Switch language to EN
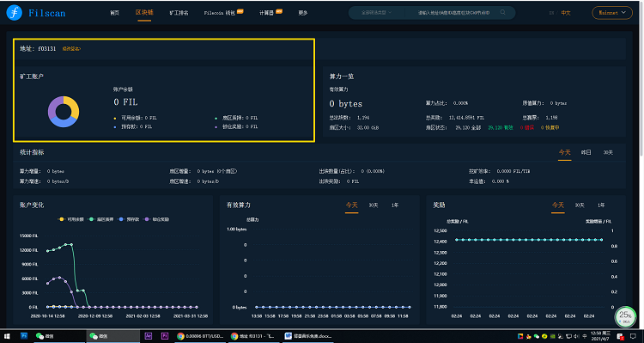The height and width of the screenshot is (343, 644). click(551, 13)
